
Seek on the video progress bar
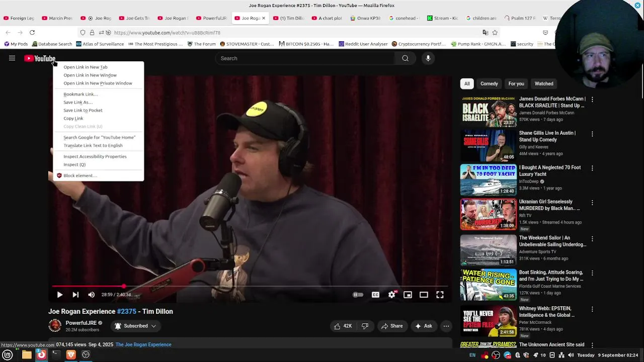(x=250, y=286)
